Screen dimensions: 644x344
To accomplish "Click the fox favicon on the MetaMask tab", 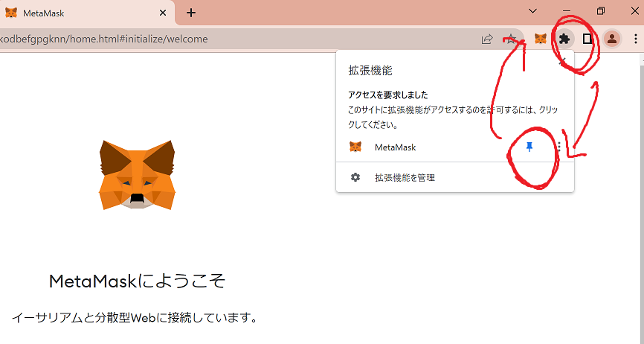I will (11, 13).
